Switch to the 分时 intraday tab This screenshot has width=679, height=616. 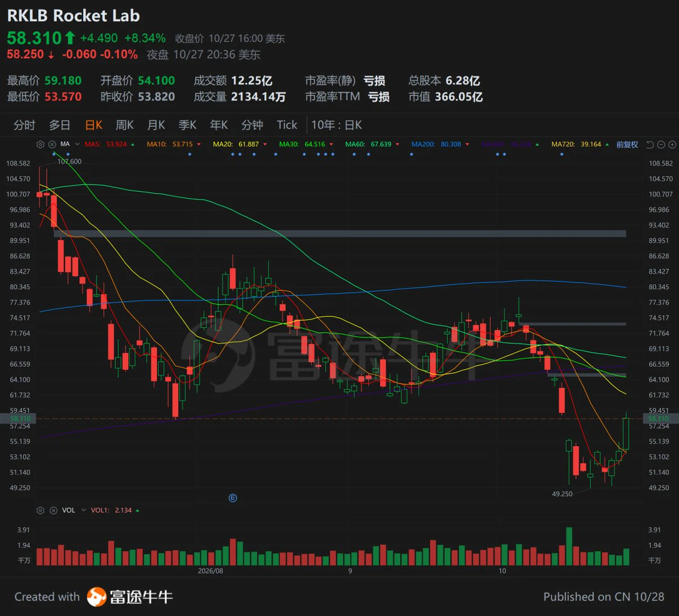pyautogui.click(x=24, y=125)
